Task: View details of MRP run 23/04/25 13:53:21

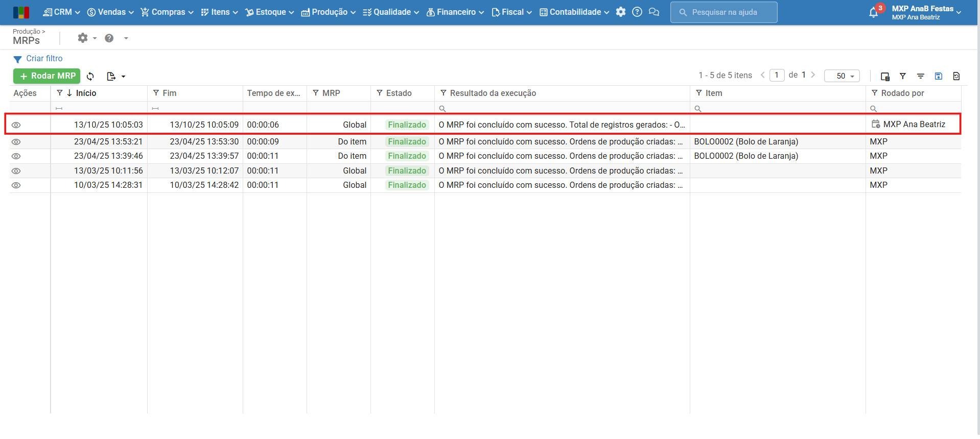Action: pos(16,142)
